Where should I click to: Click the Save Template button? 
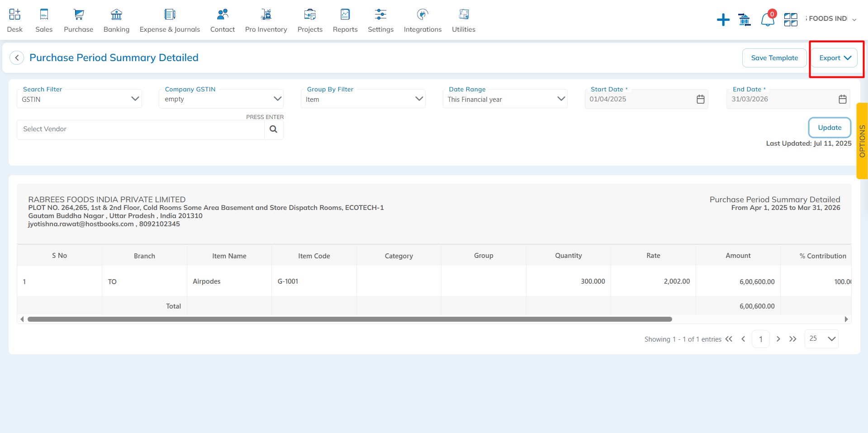click(x=774, y=58)
